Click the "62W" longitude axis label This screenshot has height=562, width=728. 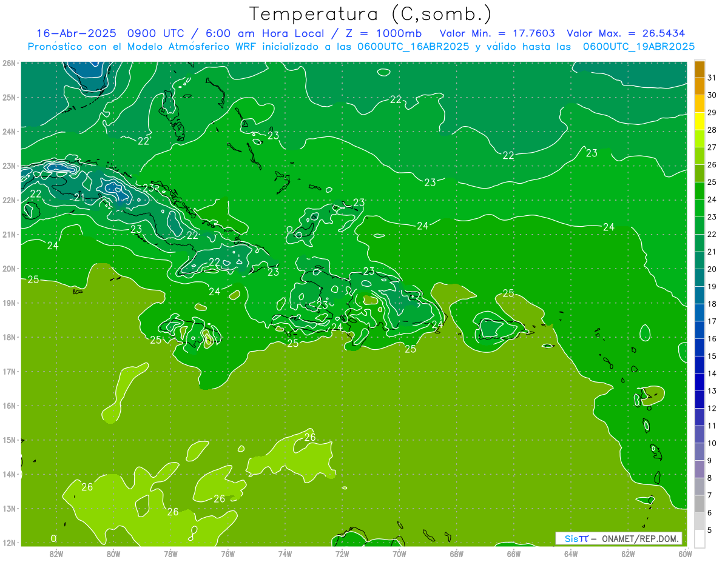tap(628, 554)
